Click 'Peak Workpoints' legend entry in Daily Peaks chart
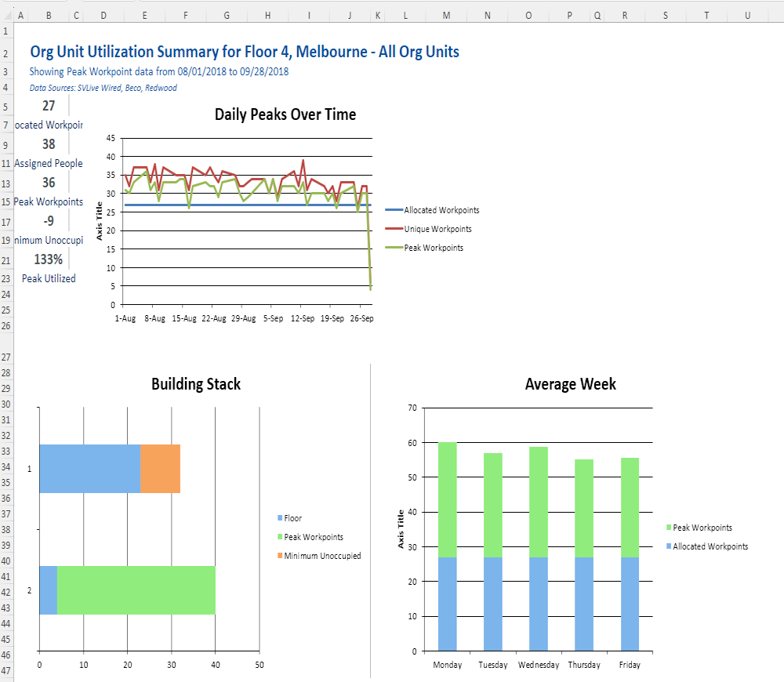Screen dimensions: 784x682 tap(424, 248)
